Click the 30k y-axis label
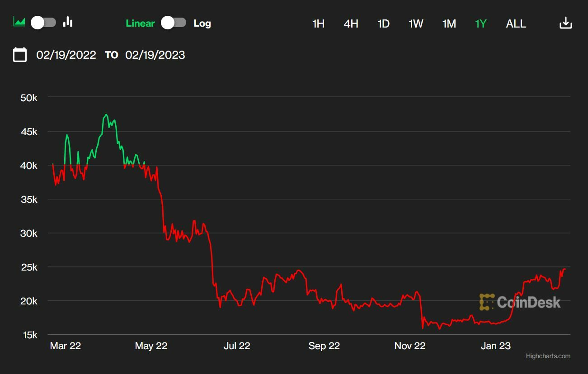Screen dimensions: 588x374 tap(29, 233)
